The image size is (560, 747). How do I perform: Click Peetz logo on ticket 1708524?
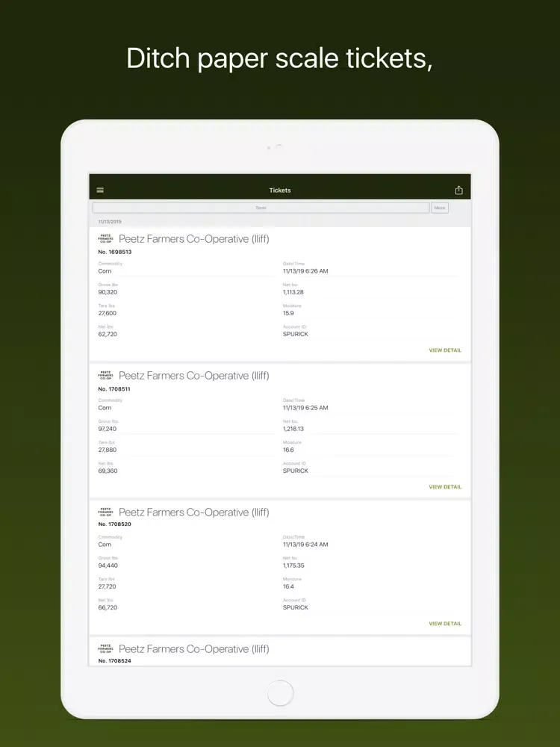point(105,649)
